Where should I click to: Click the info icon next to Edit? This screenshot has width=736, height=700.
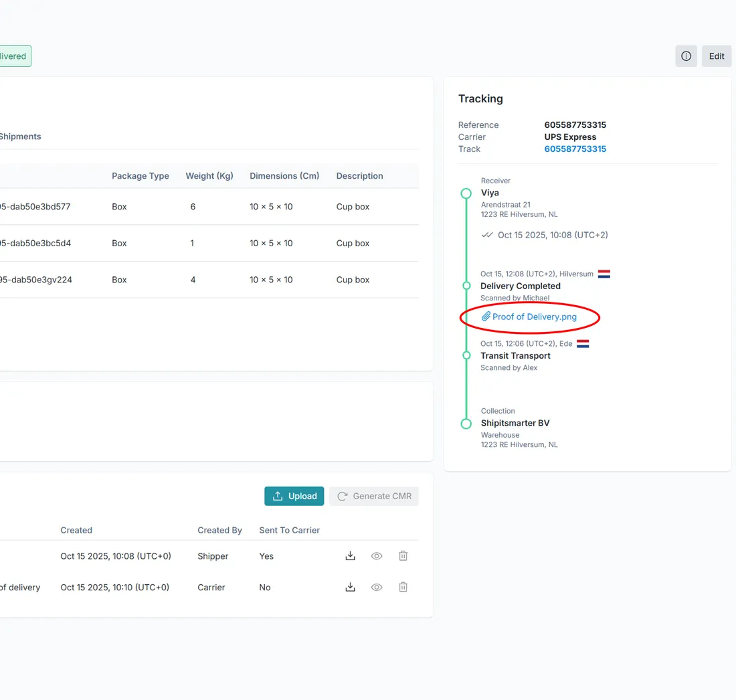point(686,56)
